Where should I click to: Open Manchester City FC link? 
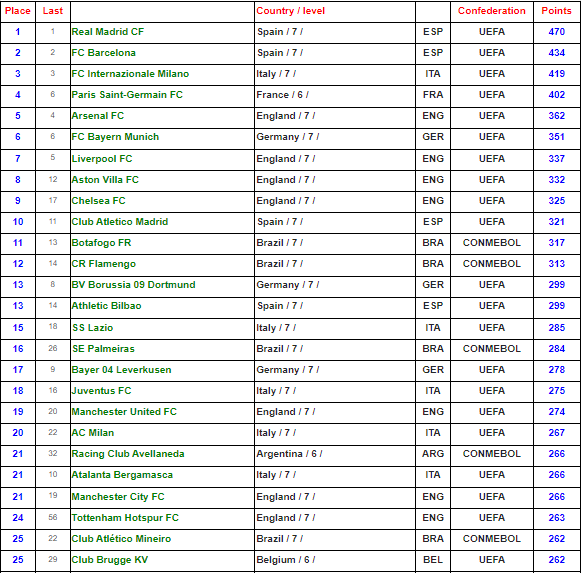click(x=117, y=497)
